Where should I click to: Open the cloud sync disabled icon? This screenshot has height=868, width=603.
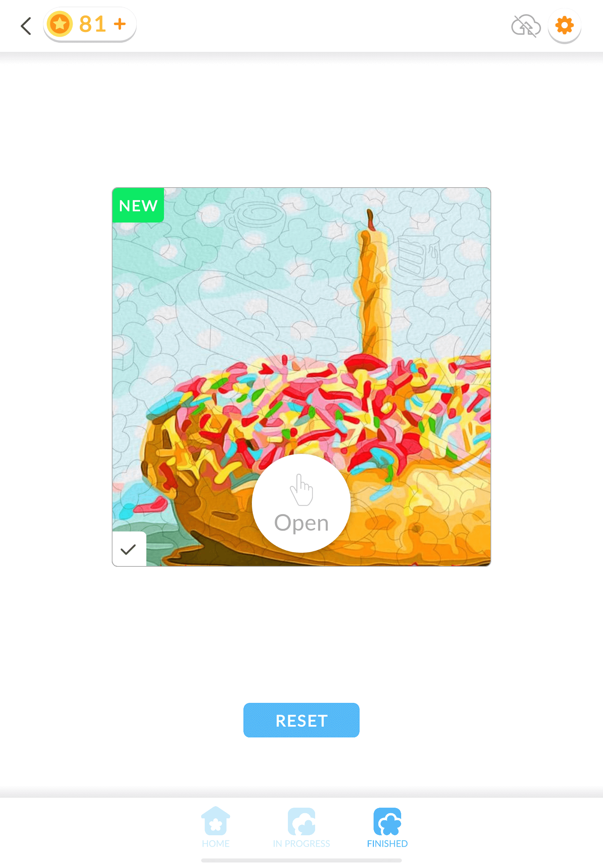pos(525,26)
